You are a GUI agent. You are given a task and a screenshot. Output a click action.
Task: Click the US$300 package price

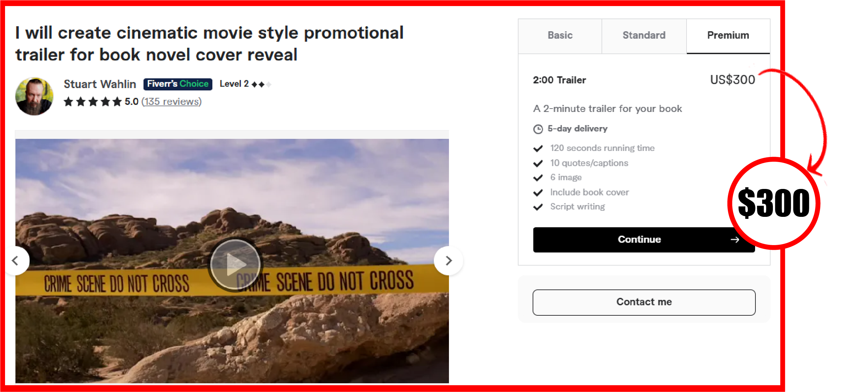pos(733,80)
